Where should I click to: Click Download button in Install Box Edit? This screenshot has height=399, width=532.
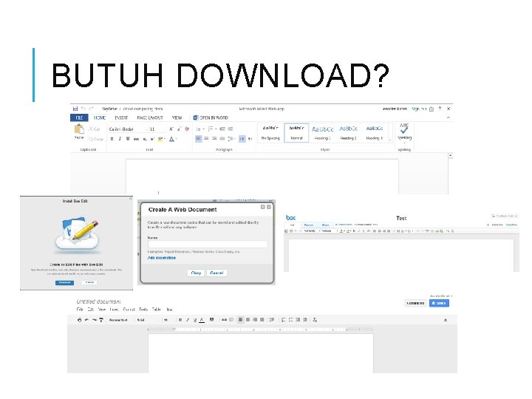pyautogui.click(x=64, y=282)
